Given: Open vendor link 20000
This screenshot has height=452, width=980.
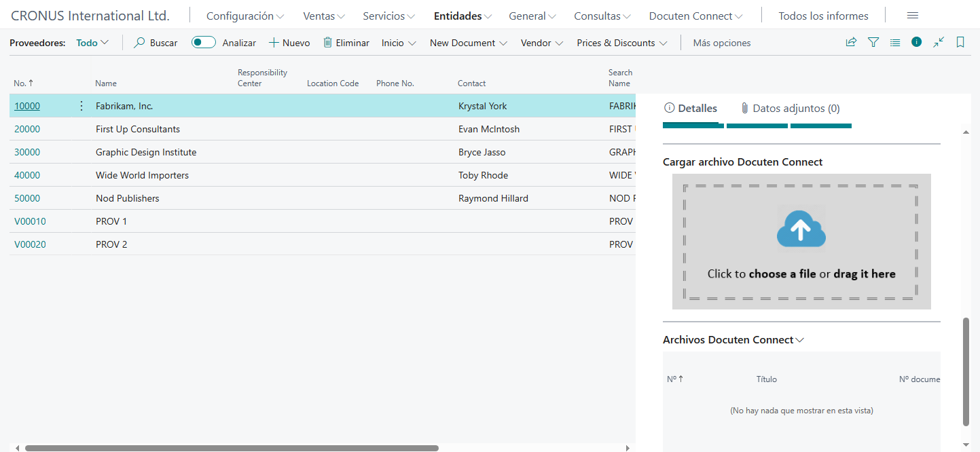Looking at the screenshot, I should 27,129.
